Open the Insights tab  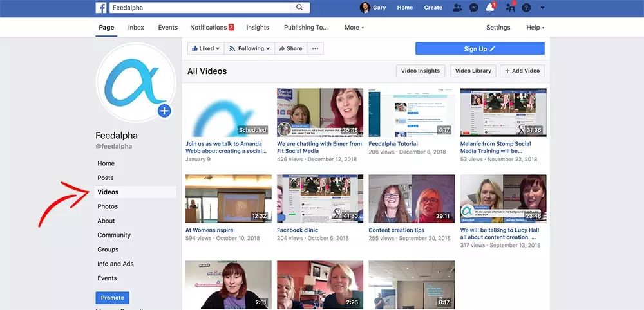[258, 28]
